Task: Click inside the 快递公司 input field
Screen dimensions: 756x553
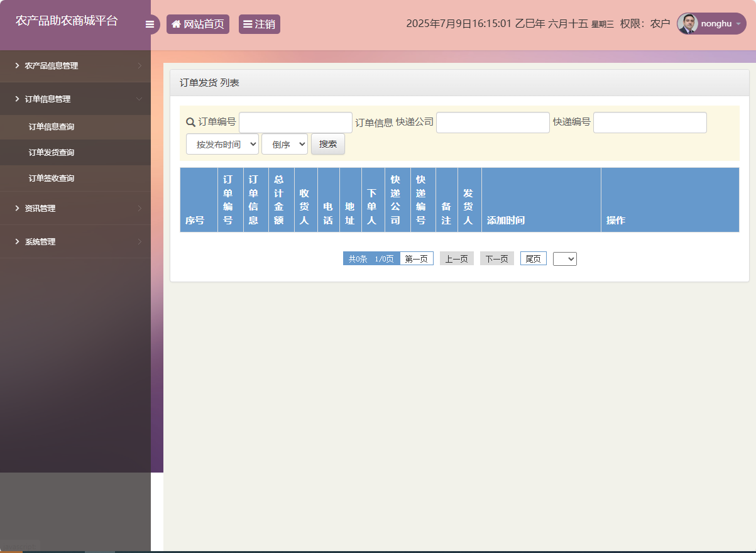Action: (x=493, y=123)
